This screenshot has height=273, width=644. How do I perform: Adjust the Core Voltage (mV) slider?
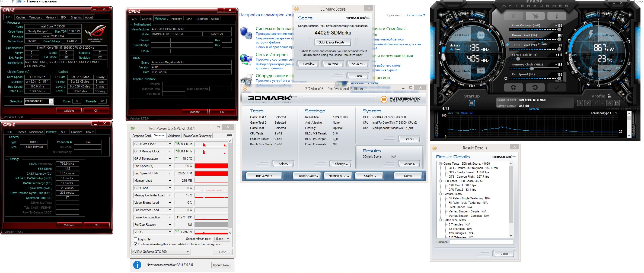point(535,30)
